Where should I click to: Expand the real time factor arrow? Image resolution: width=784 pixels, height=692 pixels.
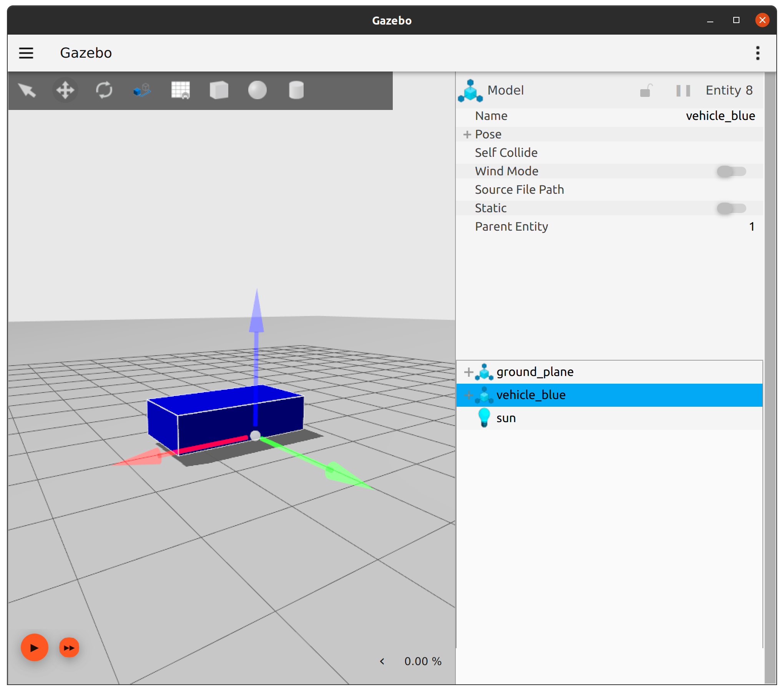tap(382, 661)
